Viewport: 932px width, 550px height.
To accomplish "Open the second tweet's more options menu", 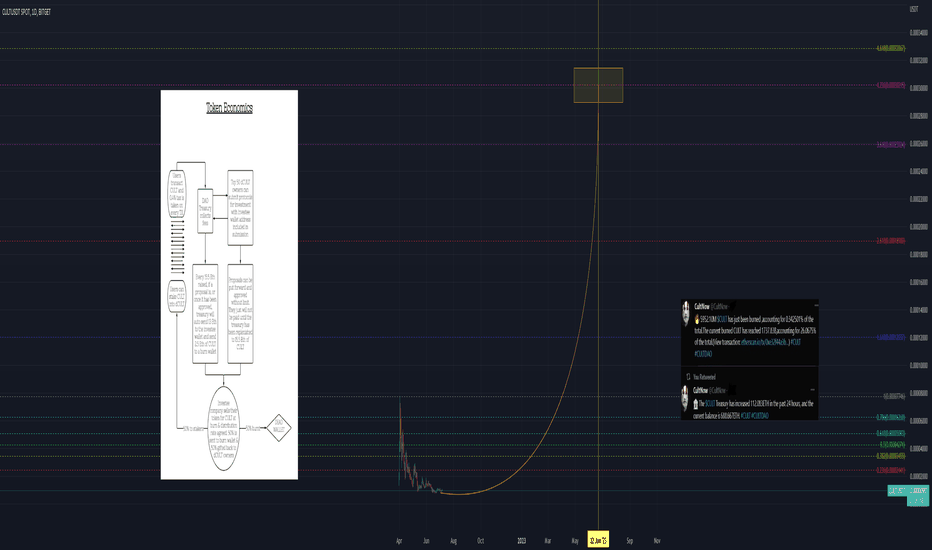I will pyautogui.click(x=812, y=390).
